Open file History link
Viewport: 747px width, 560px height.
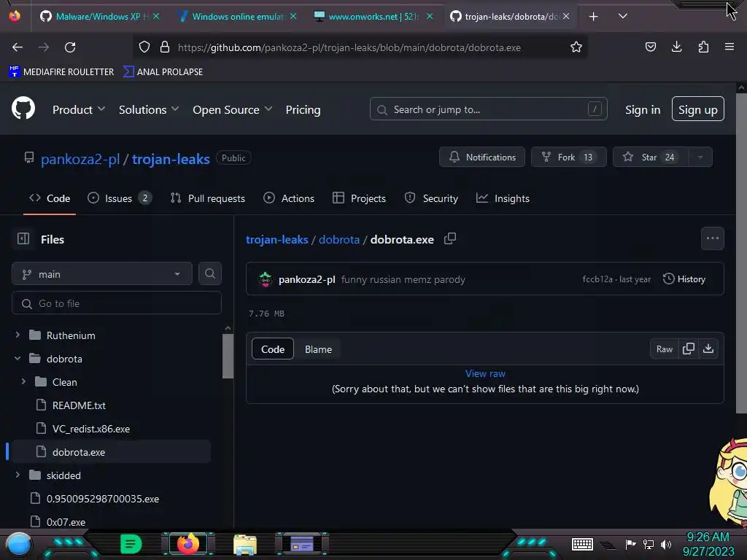pos(684,279)
